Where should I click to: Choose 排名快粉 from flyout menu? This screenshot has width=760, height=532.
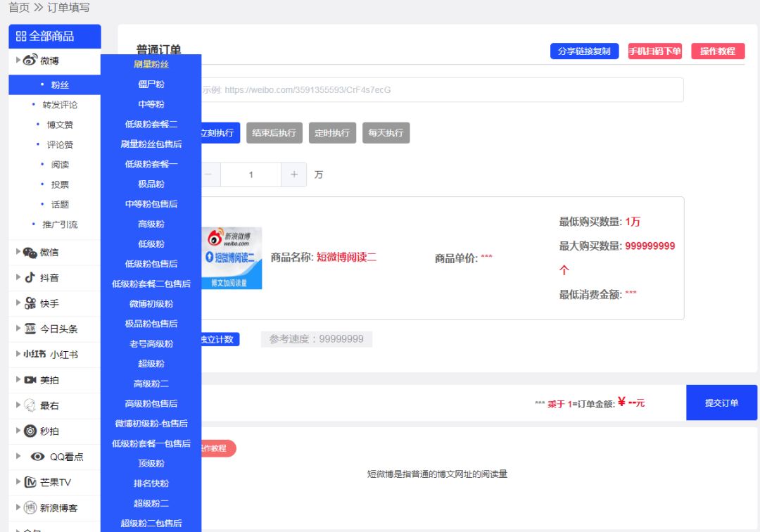pyautogui.click(x=151, y=483)
